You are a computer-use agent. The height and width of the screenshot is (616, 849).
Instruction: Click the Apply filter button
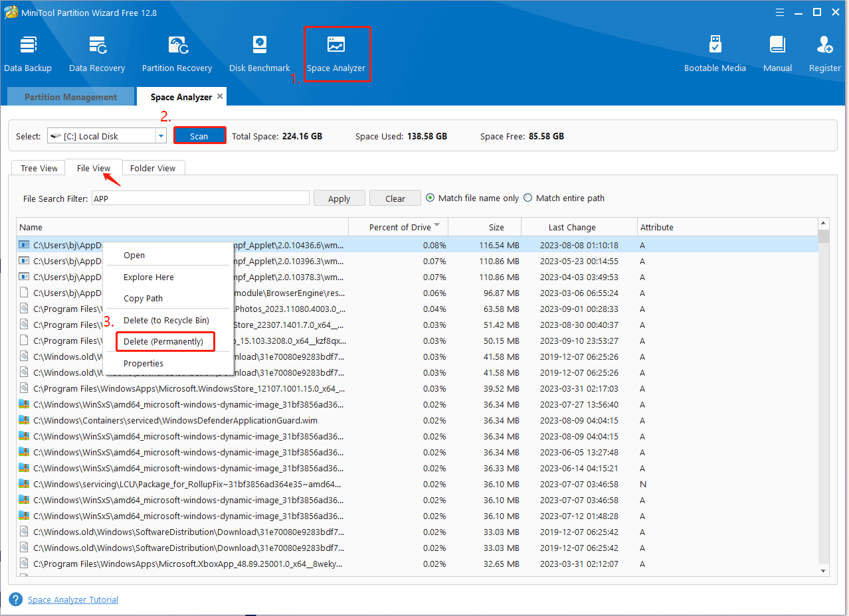point(339,198)
